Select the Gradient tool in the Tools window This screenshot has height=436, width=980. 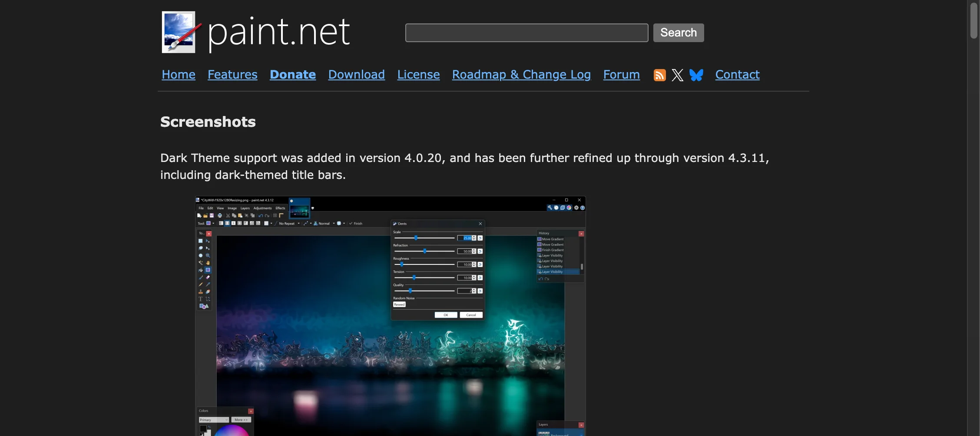point(208,270)
